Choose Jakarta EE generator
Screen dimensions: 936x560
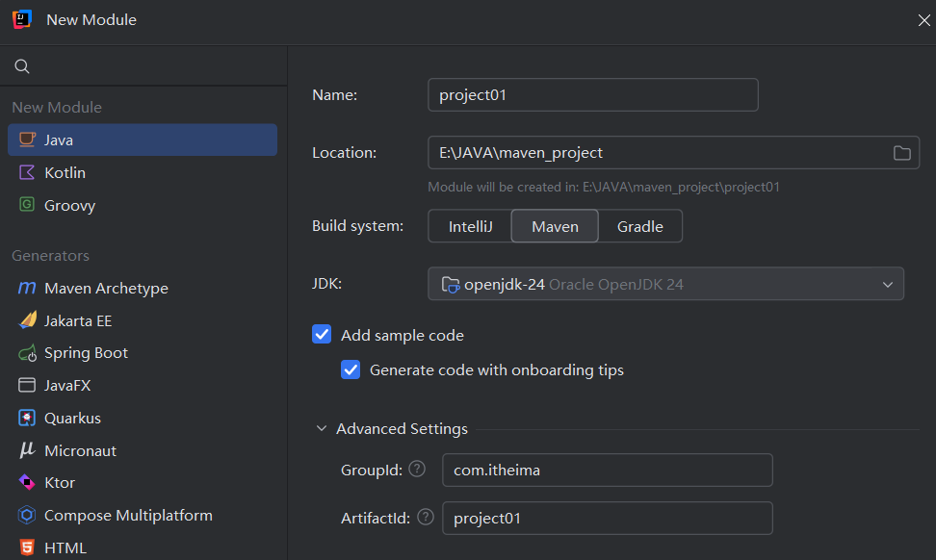coord(143,320)
